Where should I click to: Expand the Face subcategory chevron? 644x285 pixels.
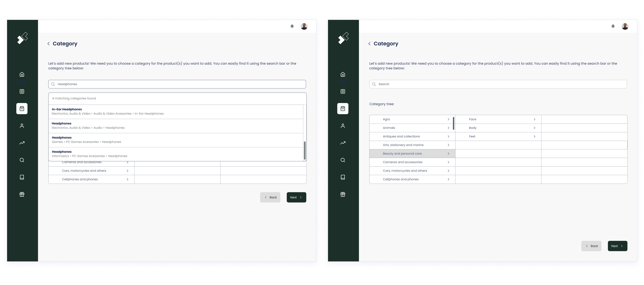[534, 119]
